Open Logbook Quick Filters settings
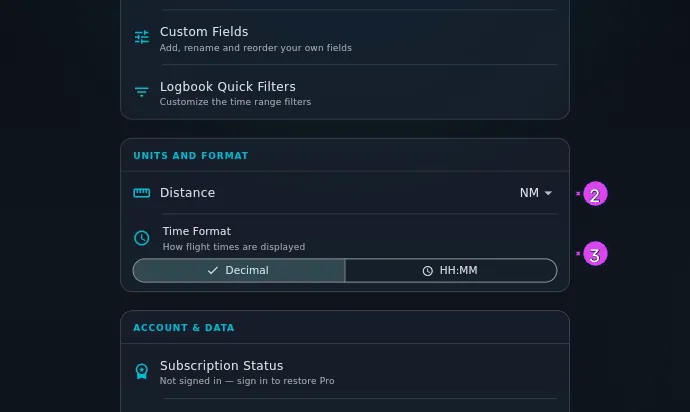Image resolution: width=690 pixels, height=412 pixels. 345,93
